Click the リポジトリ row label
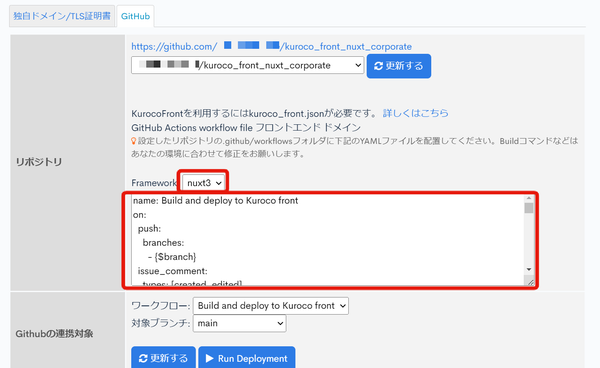 [x=39, y=162]
